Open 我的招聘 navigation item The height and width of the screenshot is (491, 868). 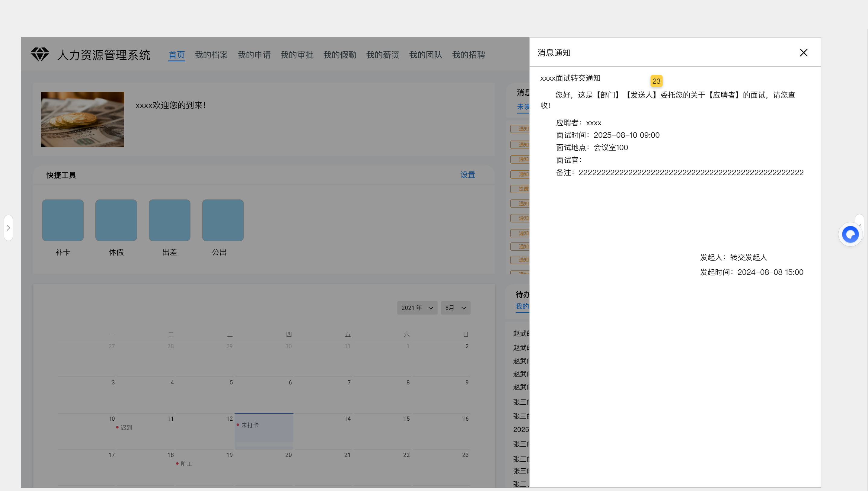click(x=468, y=55)
